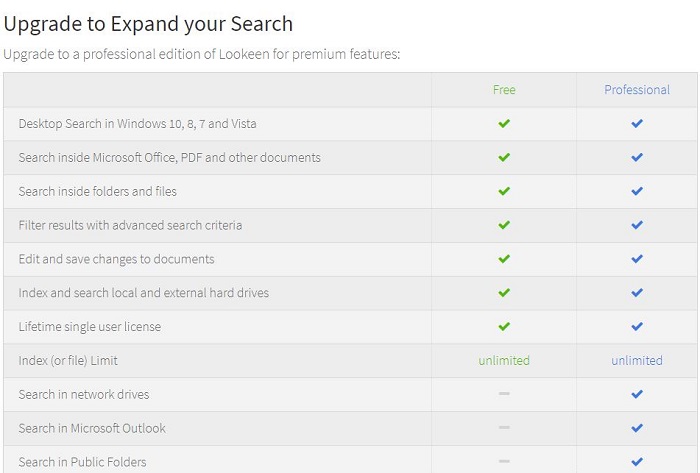The width and height of the screenshot is (700, 473).
Task: Click the blue check for Desktop Search row
Action: click(637, 124)
